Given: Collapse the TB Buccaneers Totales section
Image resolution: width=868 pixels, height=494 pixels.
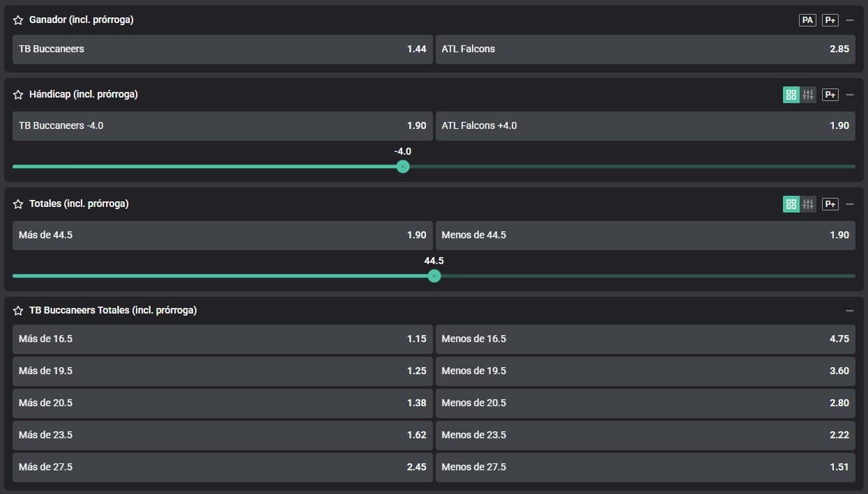Looking at the screenshot, I should (849, 311).
